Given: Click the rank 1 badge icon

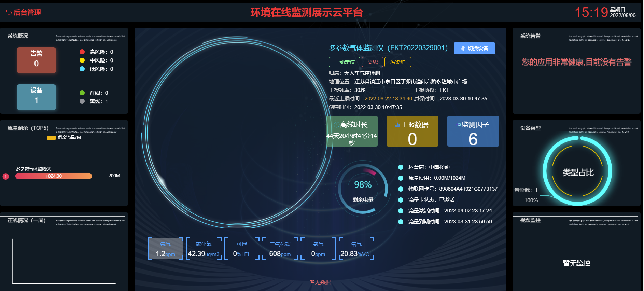Looking at the screenshot, I should pyautogui.click(x=6, y=176).
